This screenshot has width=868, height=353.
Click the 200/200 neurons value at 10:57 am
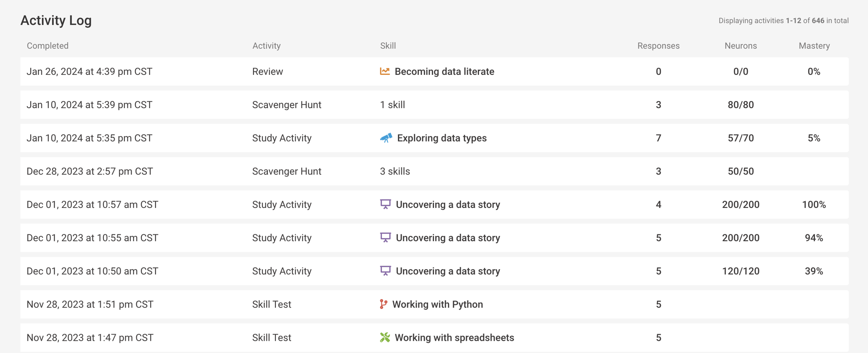741,204
